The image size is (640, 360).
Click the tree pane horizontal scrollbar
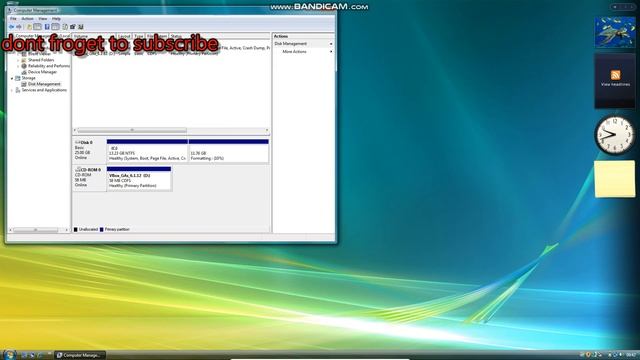tap(35, 230)
